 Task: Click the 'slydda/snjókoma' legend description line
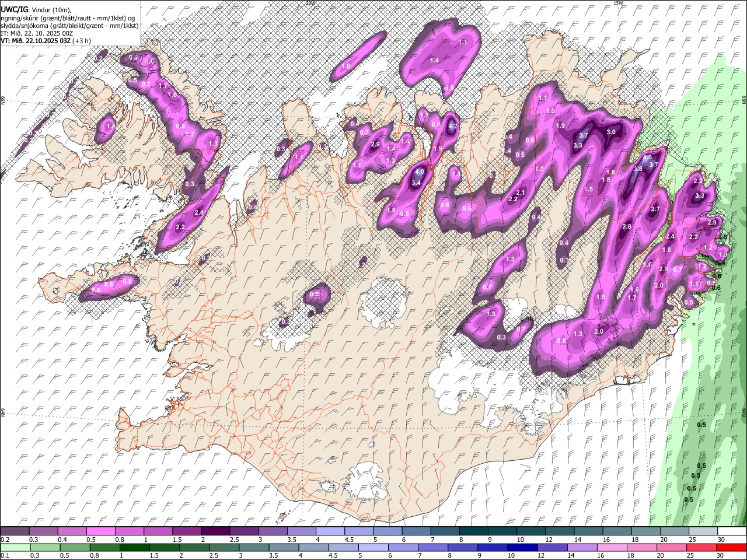[x=69, y=25]
